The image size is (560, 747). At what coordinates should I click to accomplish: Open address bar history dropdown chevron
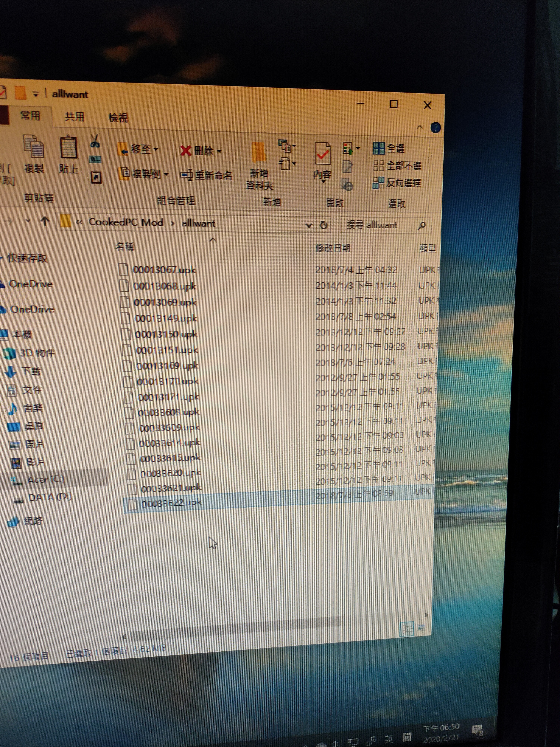[x=309, y=225]
